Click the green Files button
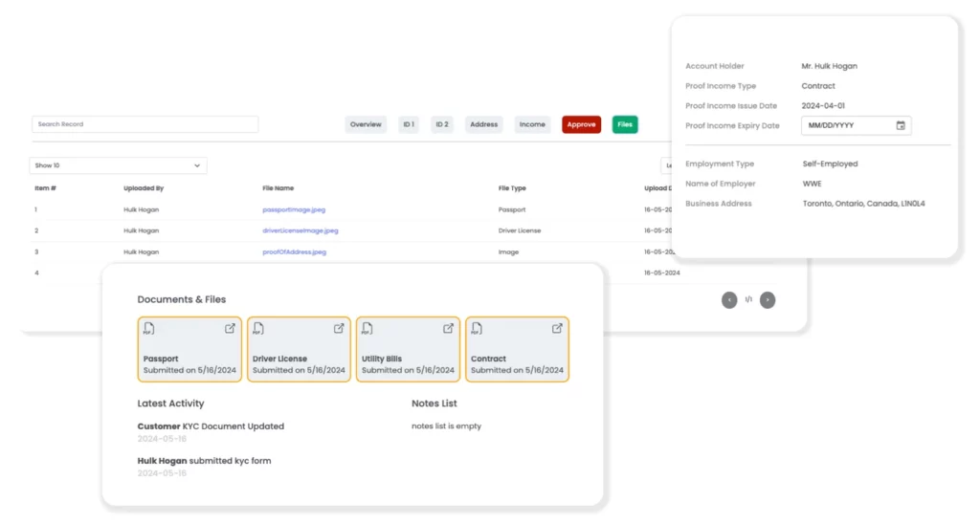The width and height of the screenshot is (980, 524). click(625, 124)
